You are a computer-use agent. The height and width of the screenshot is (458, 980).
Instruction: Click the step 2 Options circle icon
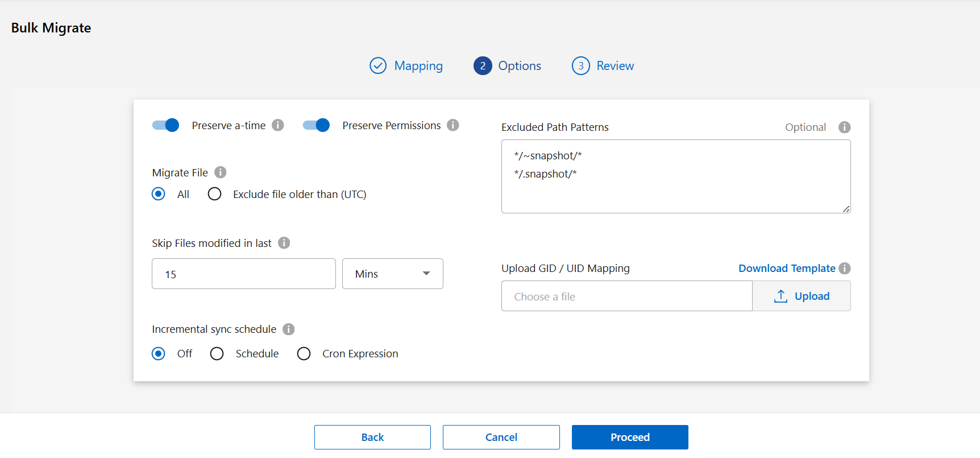click(483, 66)
